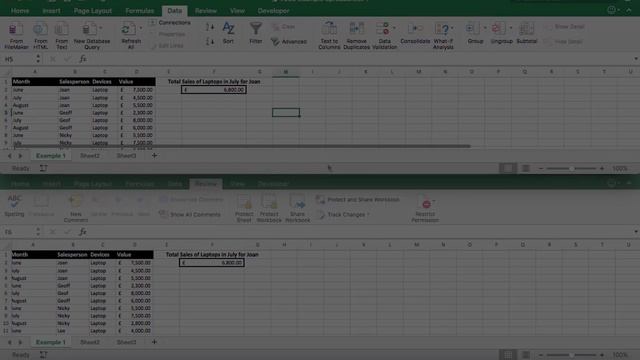This screenshot has width=640, height=360.
Task: Expand Ungroup dropdown arrow
Action: [511, 28]
